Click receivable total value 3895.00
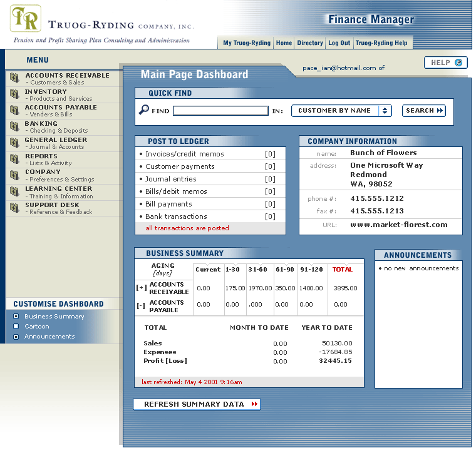The height and width of the screenshot is (463, 476). pos(345,288)
